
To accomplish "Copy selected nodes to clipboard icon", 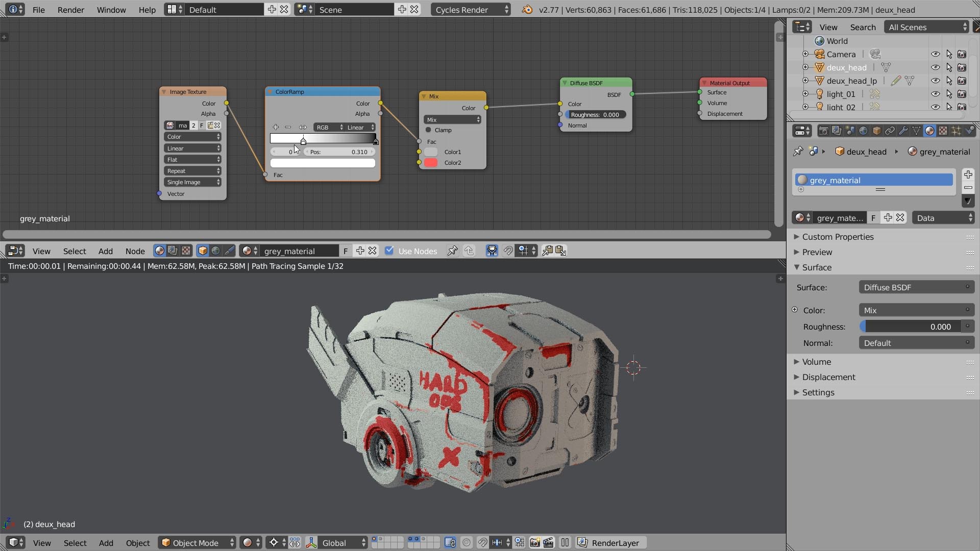I will (547, 251).
